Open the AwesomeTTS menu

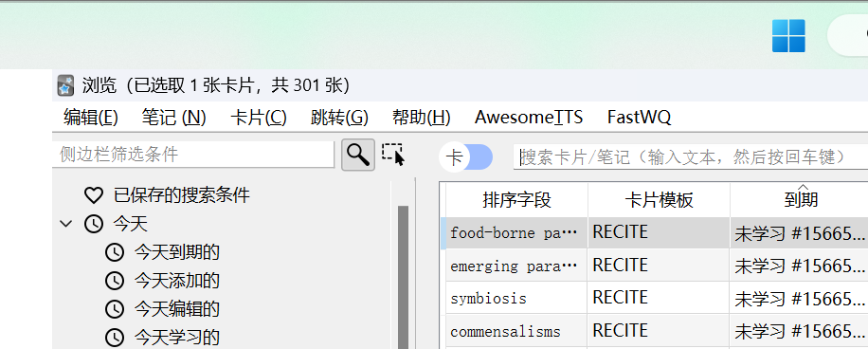[529, 118]
